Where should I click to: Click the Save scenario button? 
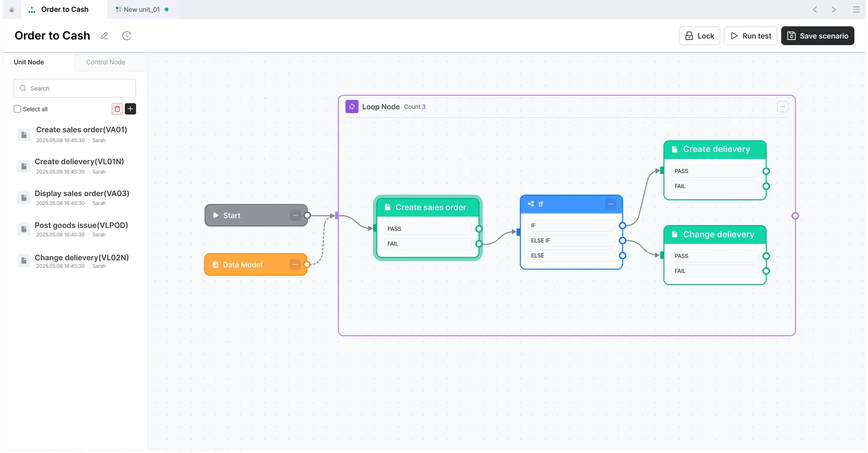click(817, 36)
